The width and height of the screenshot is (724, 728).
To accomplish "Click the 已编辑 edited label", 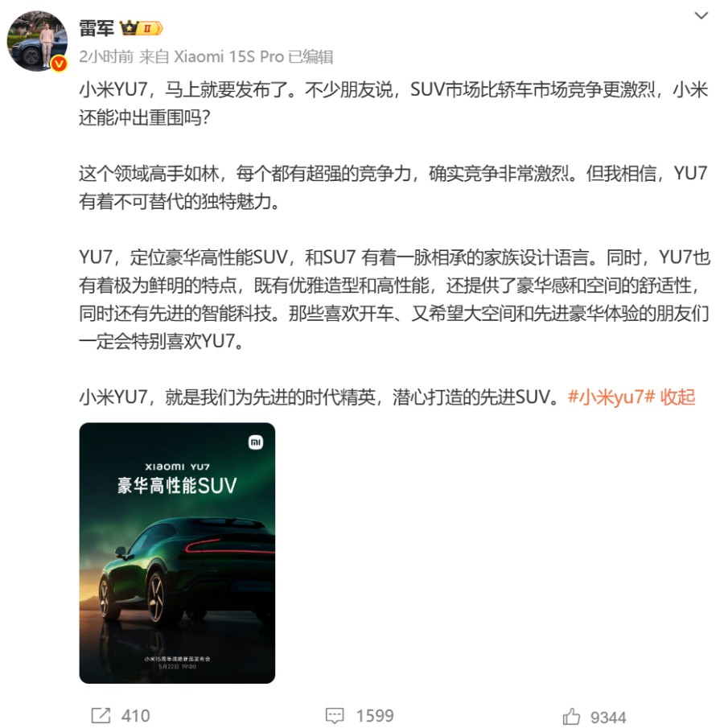I will (311, 56).
